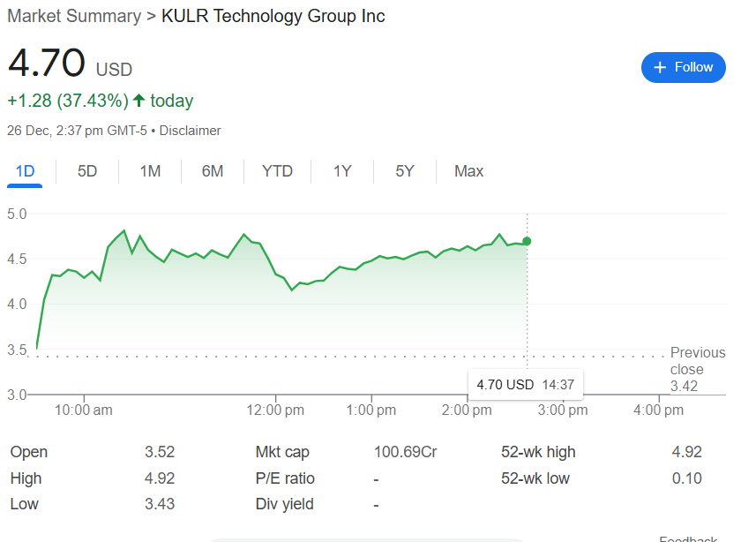Click the Previous close label

point(697,361)
